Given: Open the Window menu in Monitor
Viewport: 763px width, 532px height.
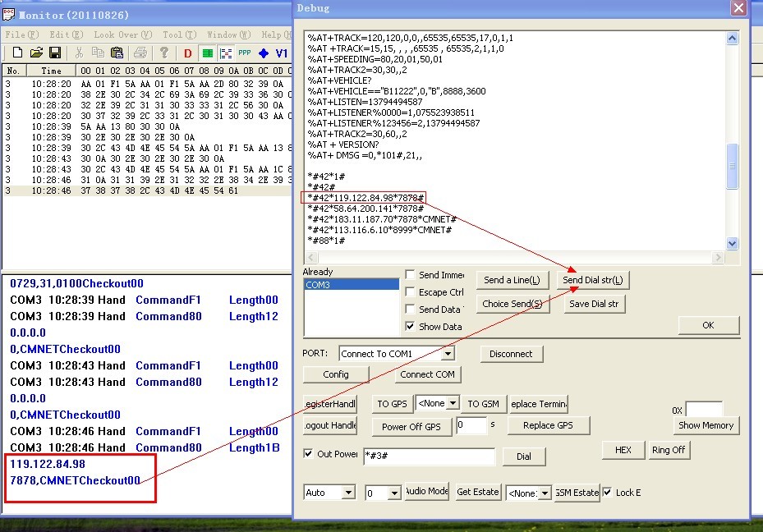Looking at the screenshot, I should coord(228,34).
